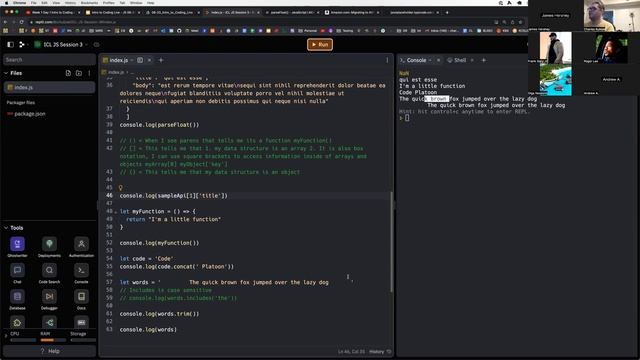This screenshot has height=360, width=640.
Task: Open the History menu in macOS menu bar
Action: pyautogui.click(x=70, y=2)
